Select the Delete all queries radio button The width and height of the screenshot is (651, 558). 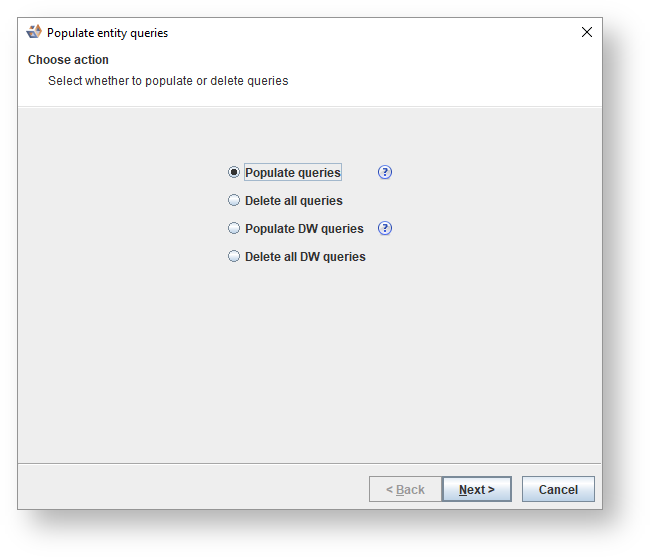234,200
